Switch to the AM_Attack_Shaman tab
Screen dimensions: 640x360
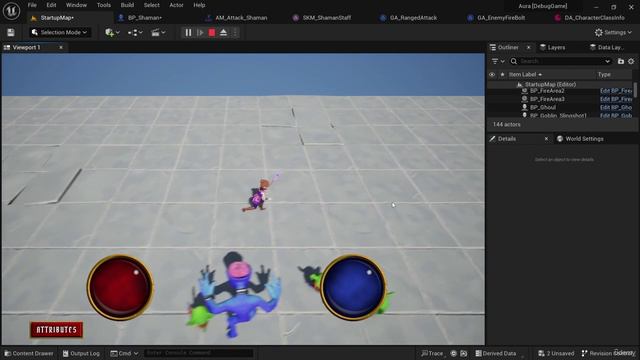pyautogui.click(x=241, y=18)
